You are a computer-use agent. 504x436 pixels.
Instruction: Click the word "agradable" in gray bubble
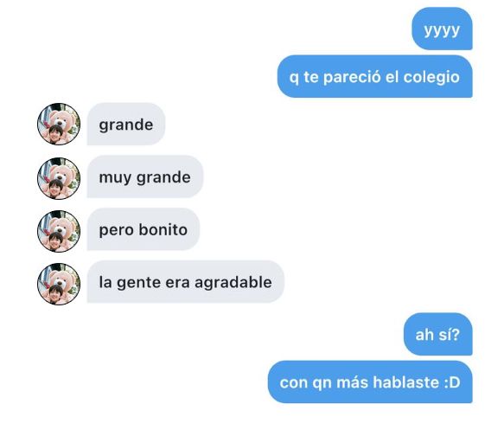(233, 283)
